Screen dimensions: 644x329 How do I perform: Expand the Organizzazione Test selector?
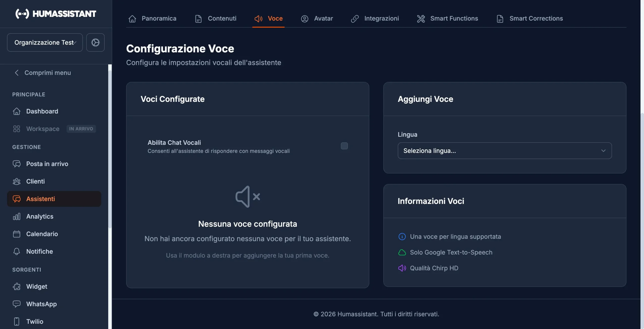pos(45,43)
